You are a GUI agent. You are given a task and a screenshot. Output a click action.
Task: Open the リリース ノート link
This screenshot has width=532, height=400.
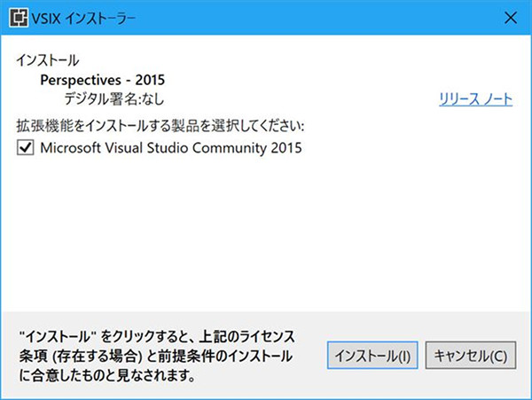475,99
